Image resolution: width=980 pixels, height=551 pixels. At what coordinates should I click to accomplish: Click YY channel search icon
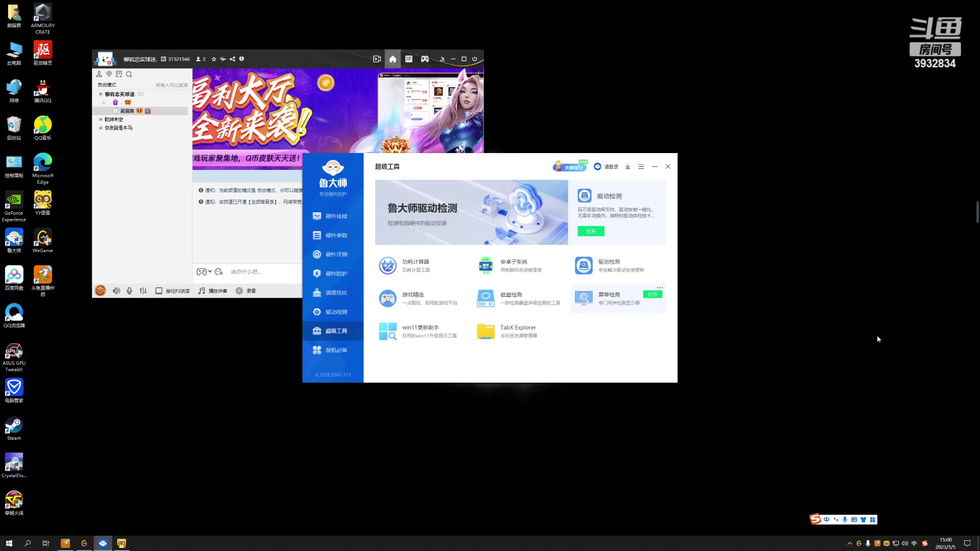(129, 74)
